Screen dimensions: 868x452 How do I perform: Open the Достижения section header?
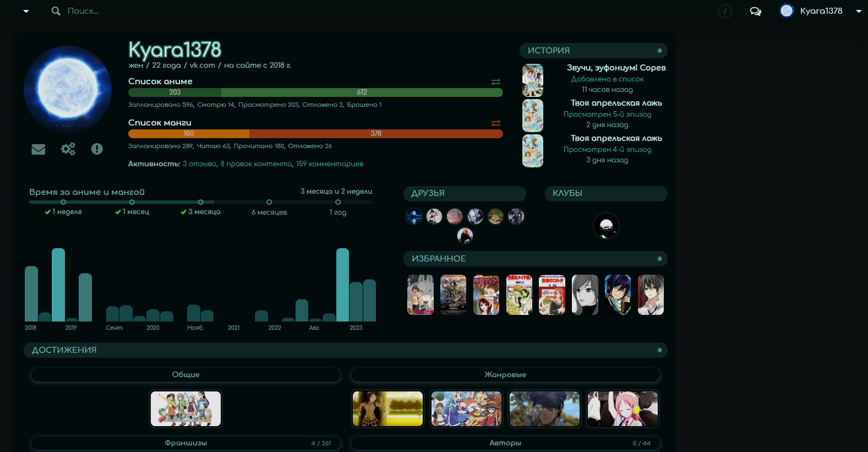tap(345, 350)
